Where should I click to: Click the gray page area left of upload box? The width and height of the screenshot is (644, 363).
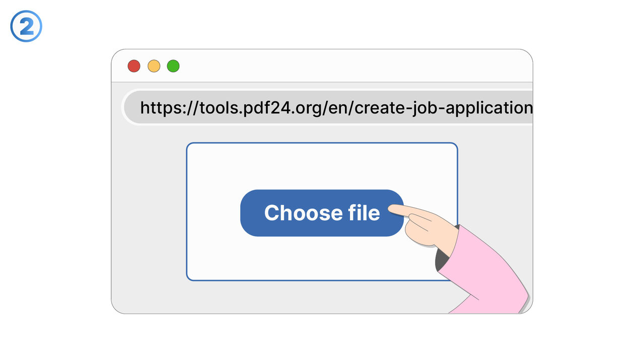149,212
